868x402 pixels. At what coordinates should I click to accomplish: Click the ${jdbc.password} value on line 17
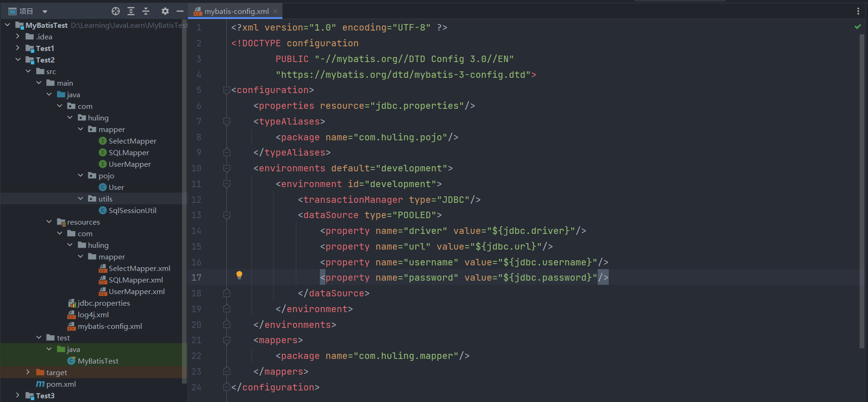pos(547,277)
